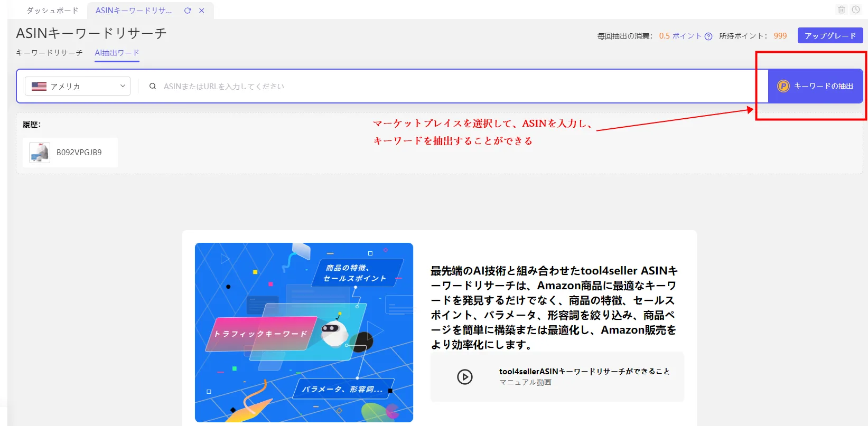Open the キーワードリサーチ sub-tab
The width and height of the screenshot is (868, 426).
[49, 53]
